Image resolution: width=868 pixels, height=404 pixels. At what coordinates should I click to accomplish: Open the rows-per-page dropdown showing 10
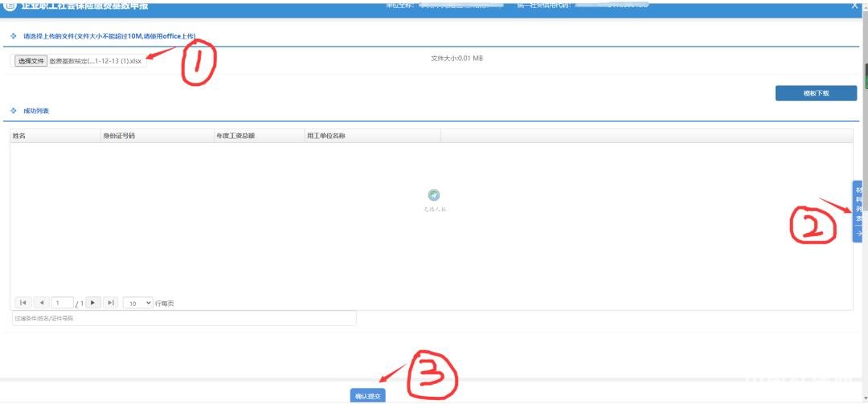(x=137, y=304)
